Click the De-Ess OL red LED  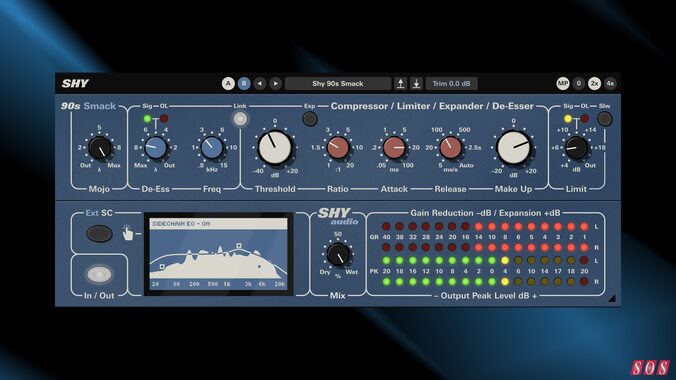(x=164, y=119)
